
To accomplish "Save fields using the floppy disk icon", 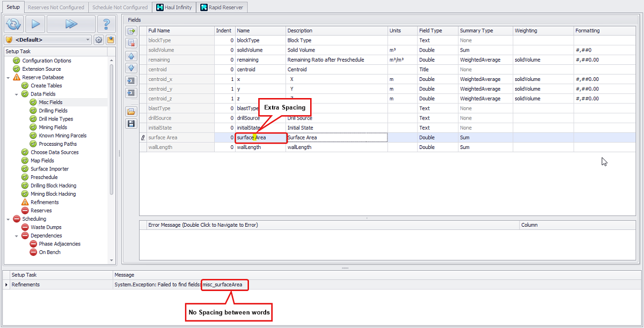I will tap(131, 124).
